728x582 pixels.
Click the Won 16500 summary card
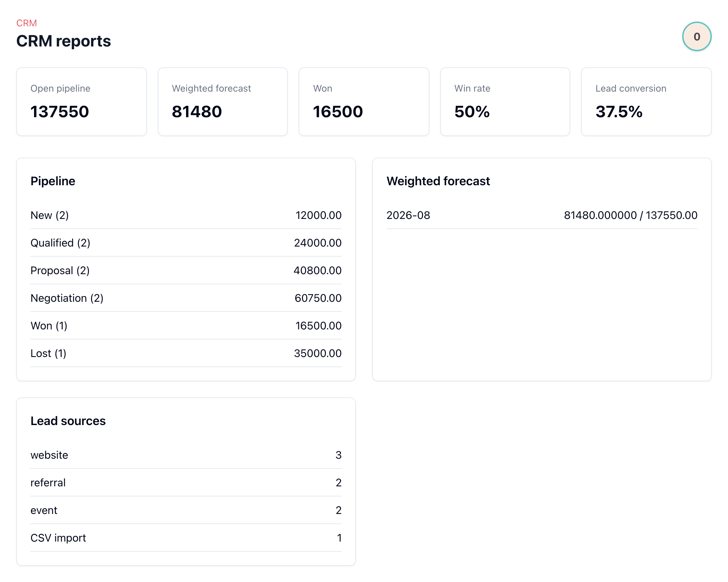[364, 102]
